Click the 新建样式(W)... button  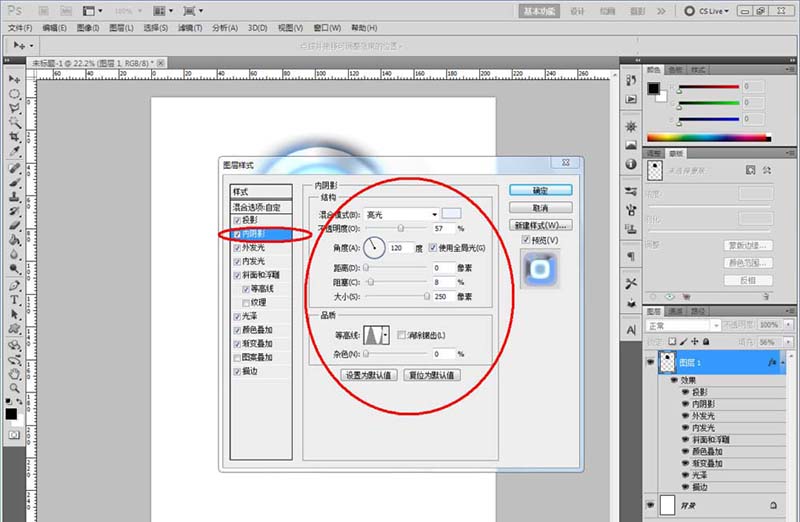[540, 225]
